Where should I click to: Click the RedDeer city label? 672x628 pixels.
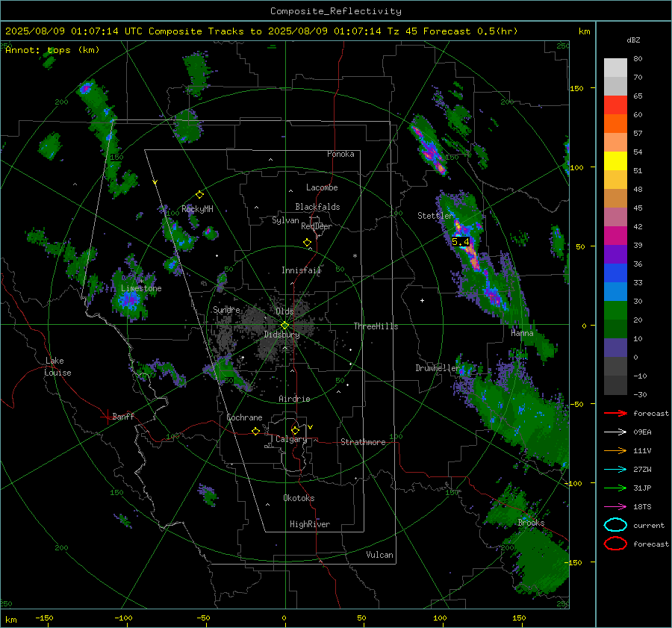(317, 226)
